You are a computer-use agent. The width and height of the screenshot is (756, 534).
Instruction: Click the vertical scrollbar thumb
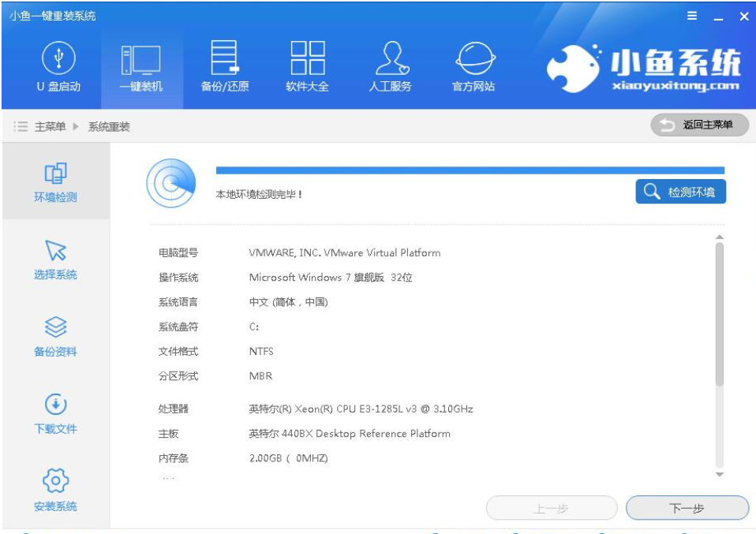click(720, 314)
